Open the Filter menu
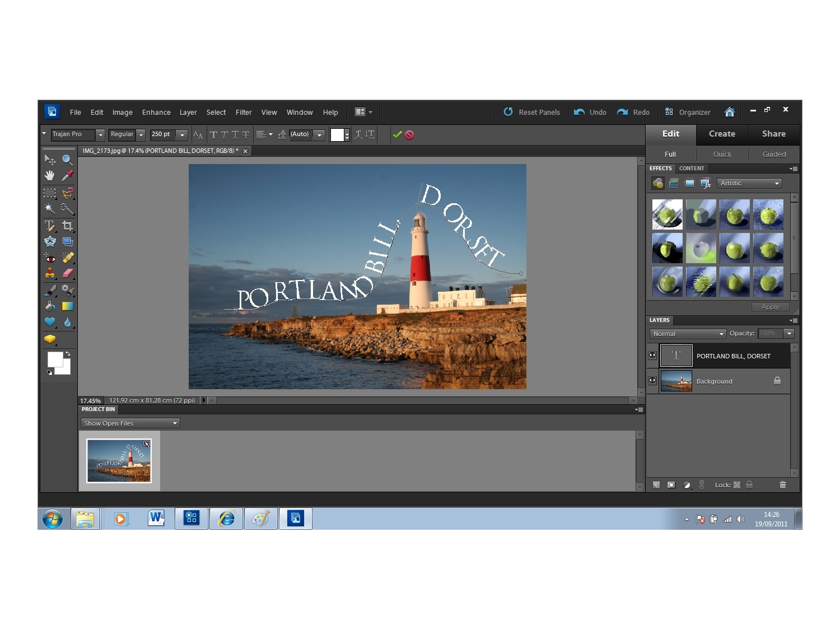This screenshot has height=630, width=840. (x=244, y=113)
